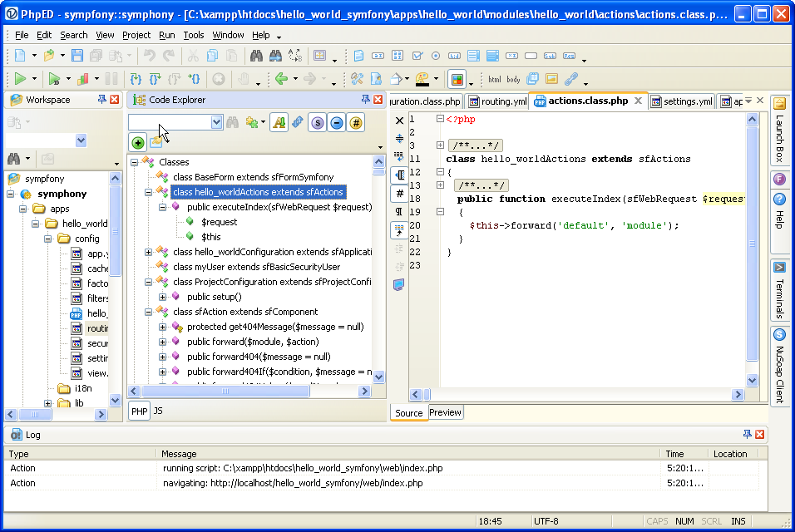Click the blue question mark Help icon
This screenshot has width=795, height=532.
click(779, 199)
